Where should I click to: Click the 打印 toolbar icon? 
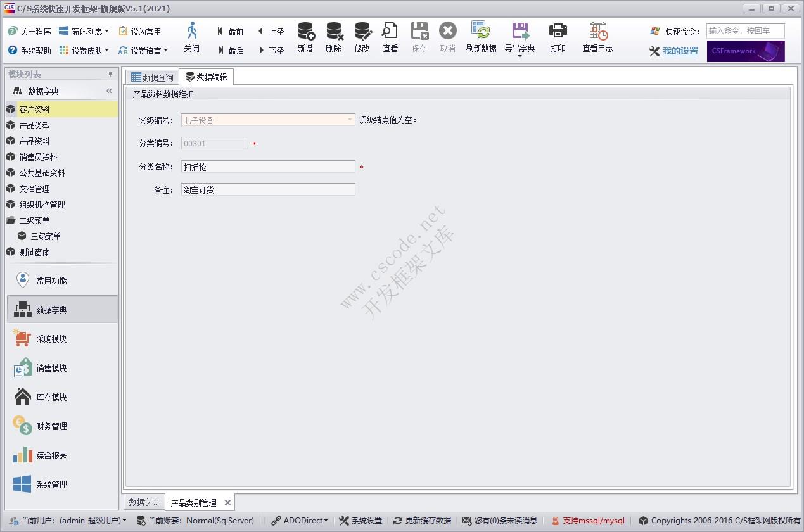tap(558, 38)
